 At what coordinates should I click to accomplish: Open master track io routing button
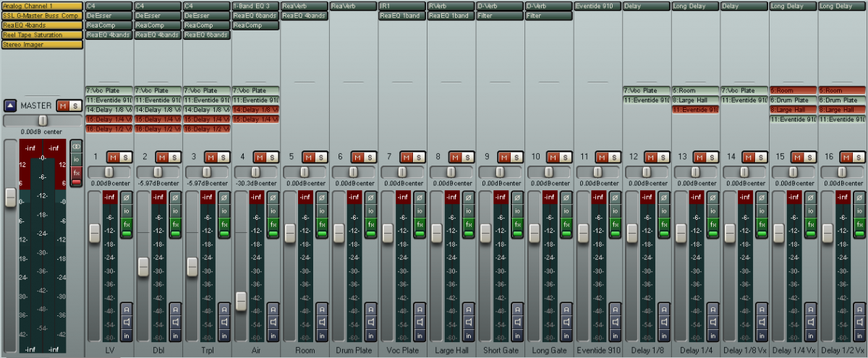click(76, 158)
